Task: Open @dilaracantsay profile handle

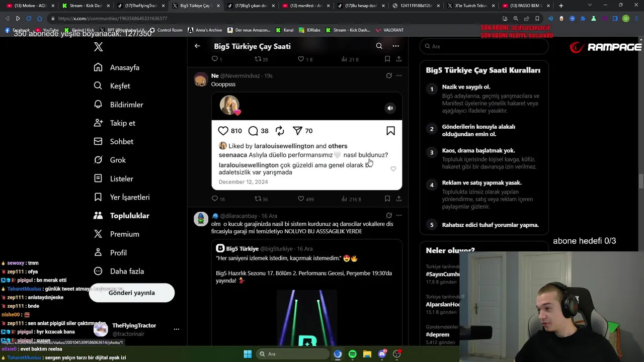Action: 238,216
